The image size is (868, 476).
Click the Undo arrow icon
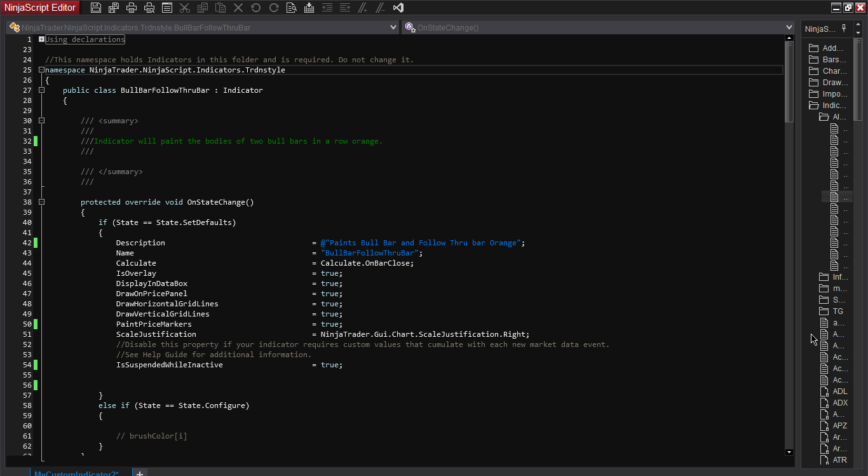[x=256, y=8]
